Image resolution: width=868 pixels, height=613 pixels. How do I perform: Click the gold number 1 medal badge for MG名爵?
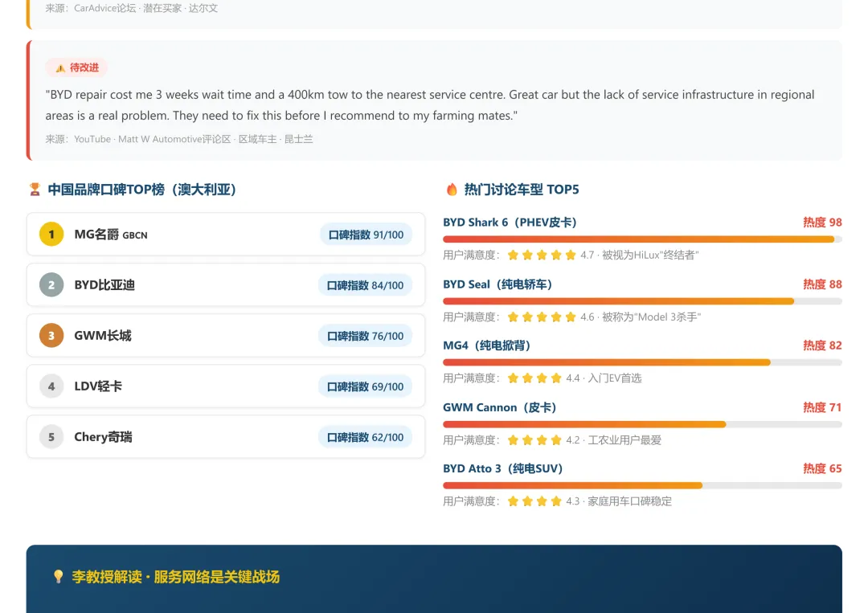click(x=51, y=234)
